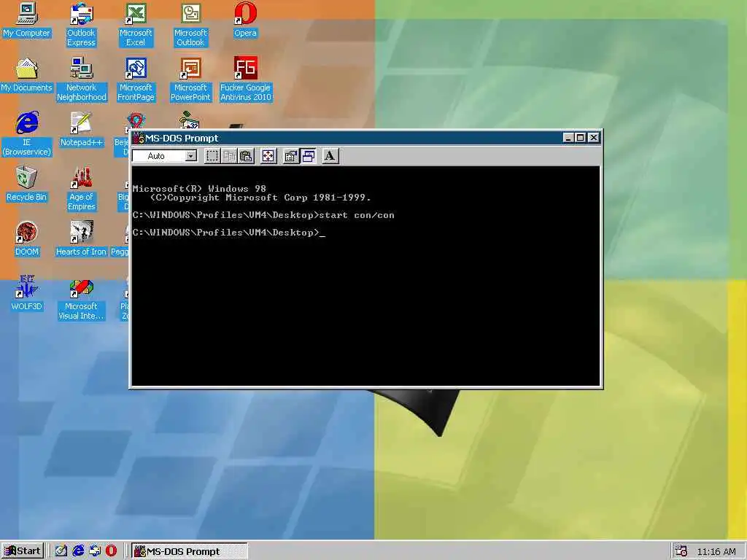Select My Computer desktop icon

[x=27, y=20]
